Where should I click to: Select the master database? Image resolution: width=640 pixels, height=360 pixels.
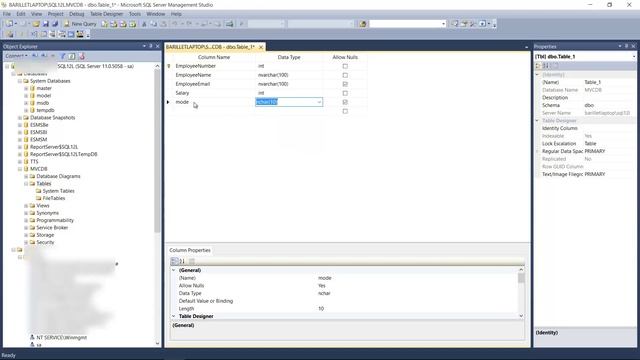click(44, 88)
